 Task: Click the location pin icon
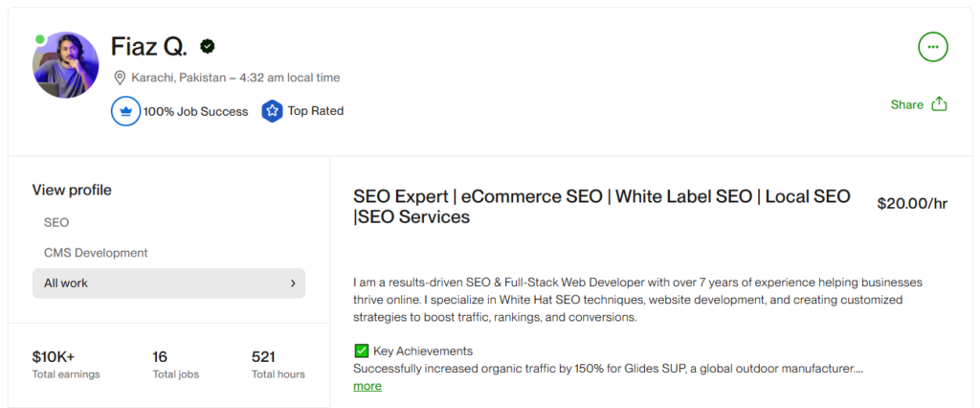pyautogui.click(x=120, y=79)
